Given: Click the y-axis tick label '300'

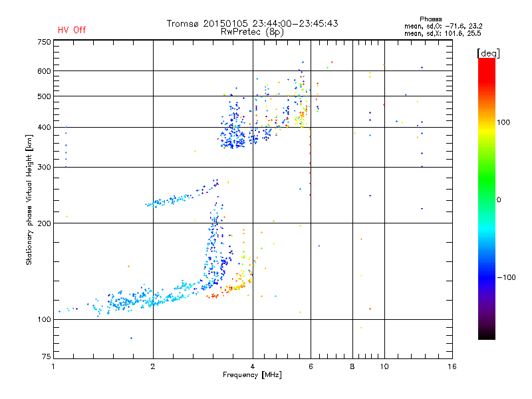Looking at the screenshot, I should tap(44, 168).
